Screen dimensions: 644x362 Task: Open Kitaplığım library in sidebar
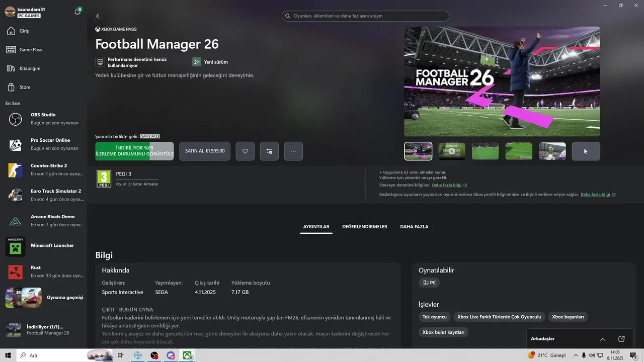(43, 68)
